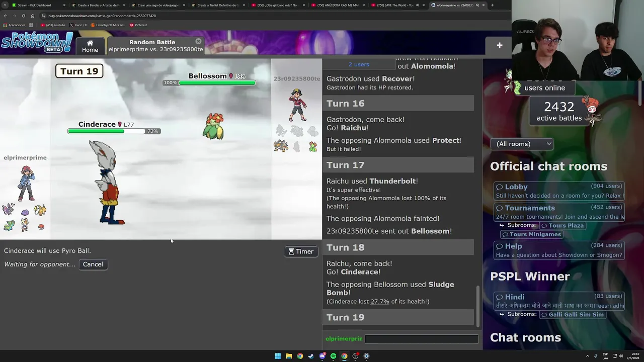Go to the Showdown Home tab
This screenshot has height=362, width=644.
point(90,46)
